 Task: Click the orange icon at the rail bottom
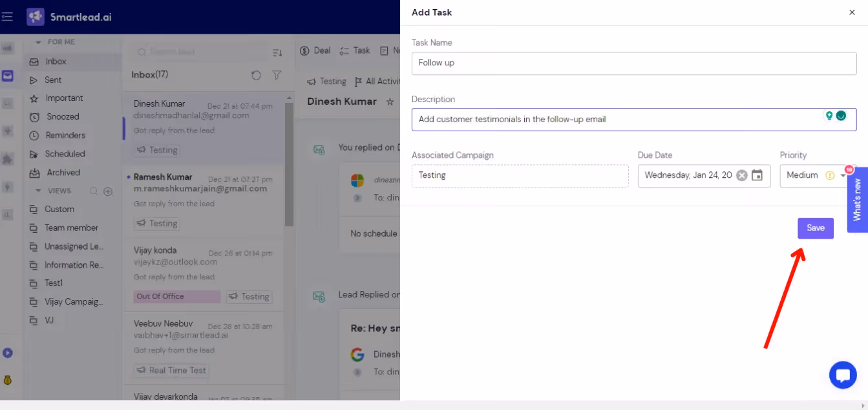pyautogui.click(x=8, y=380)
